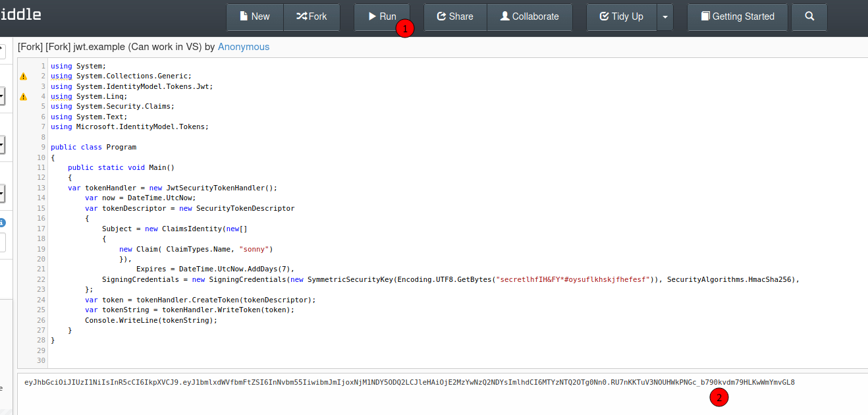Click "Subject = new ClaimsIdentity" line

(x=175, y=229)
